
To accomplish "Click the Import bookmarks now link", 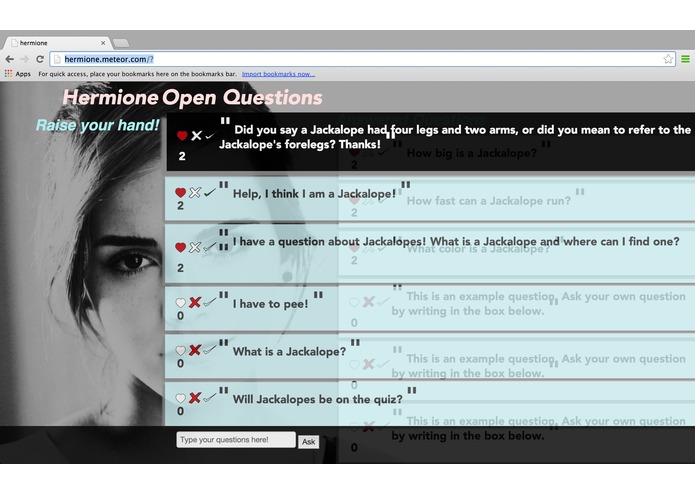I will [278, 74].
